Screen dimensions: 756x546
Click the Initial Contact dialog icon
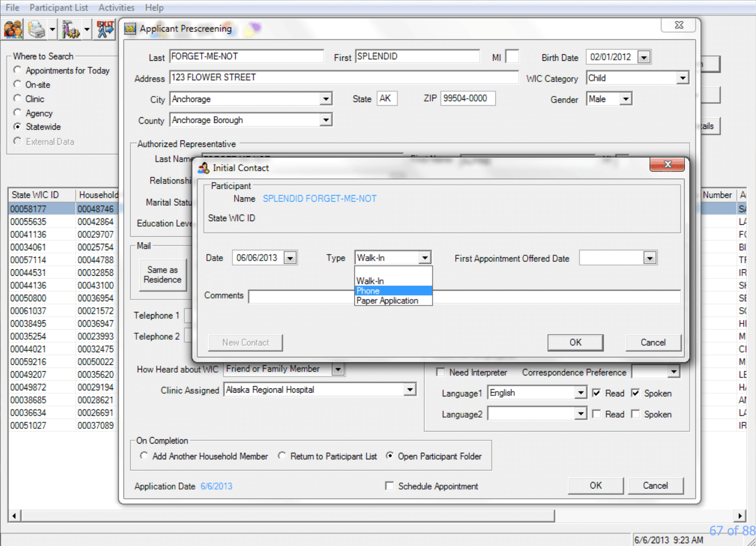click(x=203, y=167)
